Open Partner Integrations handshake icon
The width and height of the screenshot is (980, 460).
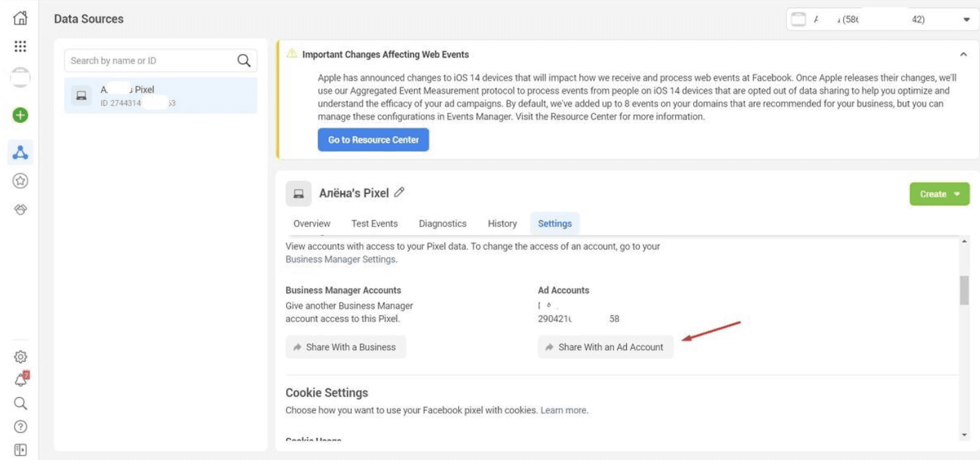point(20,210)
